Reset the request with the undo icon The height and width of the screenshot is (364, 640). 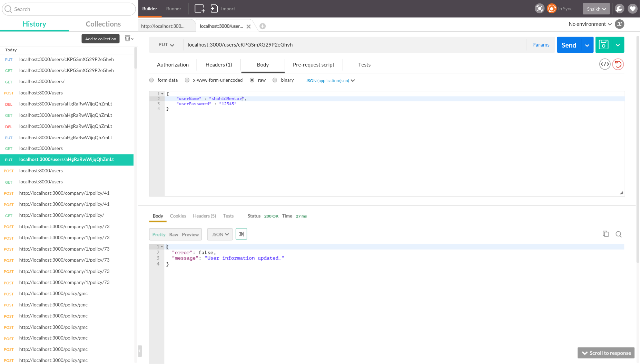[x=618, y=64]
